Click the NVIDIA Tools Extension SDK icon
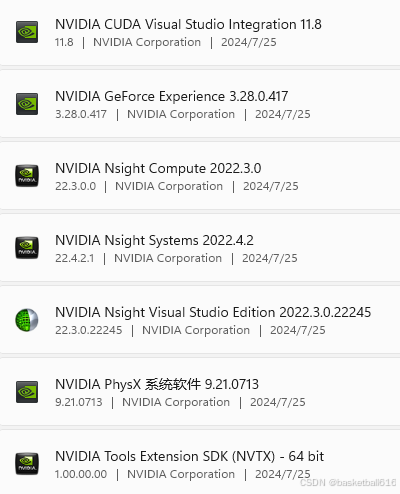The width and height of the screenshot is (400, 494). click(27, 464)
